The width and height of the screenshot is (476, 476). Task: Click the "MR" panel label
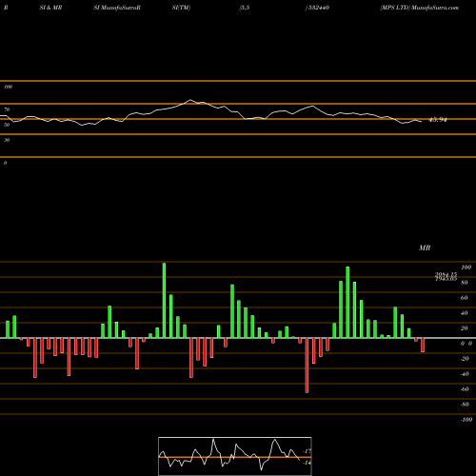pyautogui.click(x=425, y=248)
